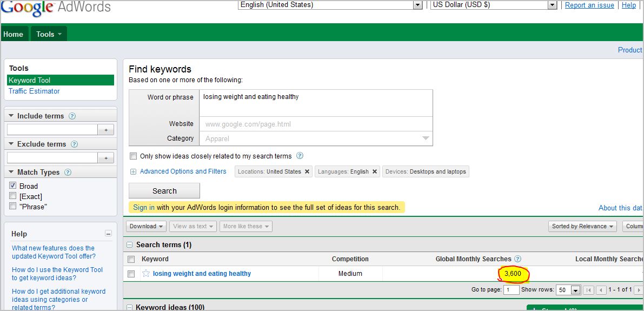Click help icon beside Match Types
Image resolution: width=644 pixels, height=311 pixels.
(x=68, y=173)
